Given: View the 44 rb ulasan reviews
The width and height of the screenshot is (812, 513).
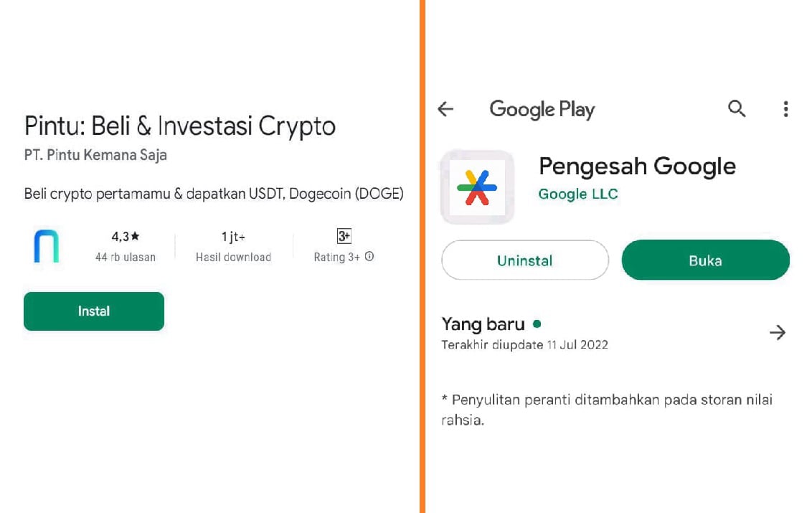Looking at the screenshot, I should (x=125, y=257).
